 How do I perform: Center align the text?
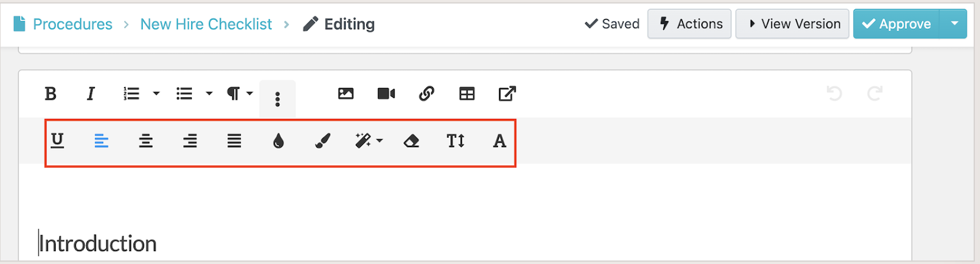[146, 141]
